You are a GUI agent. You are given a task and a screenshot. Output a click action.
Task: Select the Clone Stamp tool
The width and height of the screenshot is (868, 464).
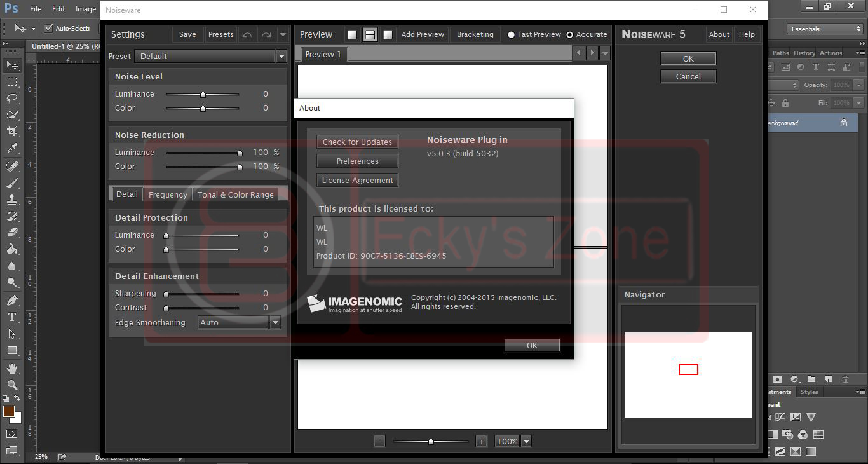pyautogui.click(x=12, y=200)
